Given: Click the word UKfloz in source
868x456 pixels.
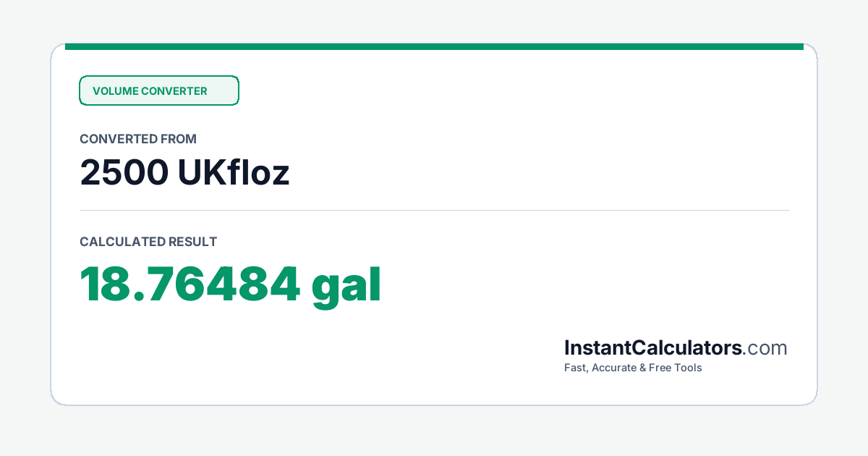Looking at the screenshot, I should 234,173.
